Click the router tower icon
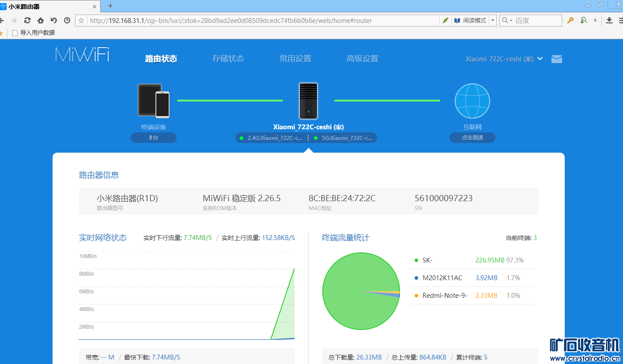Viewport: 623px width, 364px height. coord(308,101)
